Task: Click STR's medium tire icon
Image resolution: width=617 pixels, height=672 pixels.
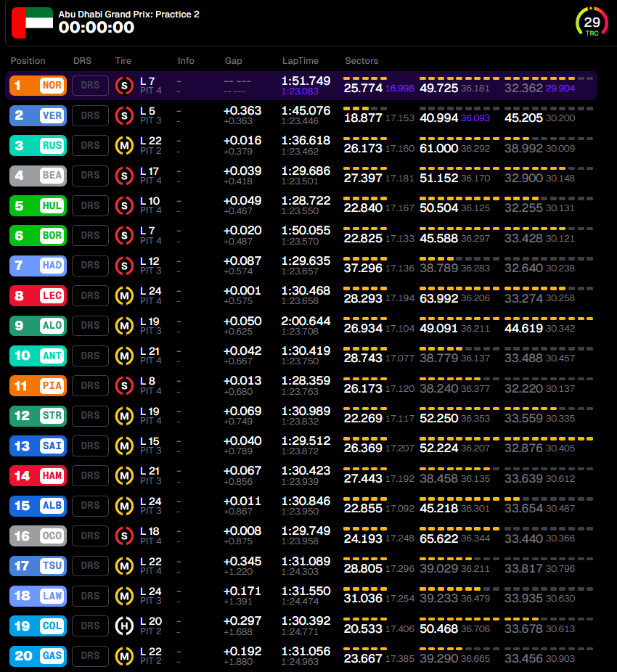Action: (x=124, y=416)
